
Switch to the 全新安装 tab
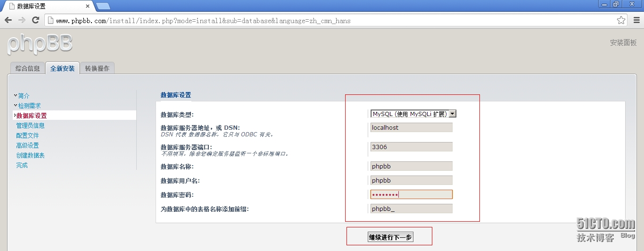tap(62, 68)
